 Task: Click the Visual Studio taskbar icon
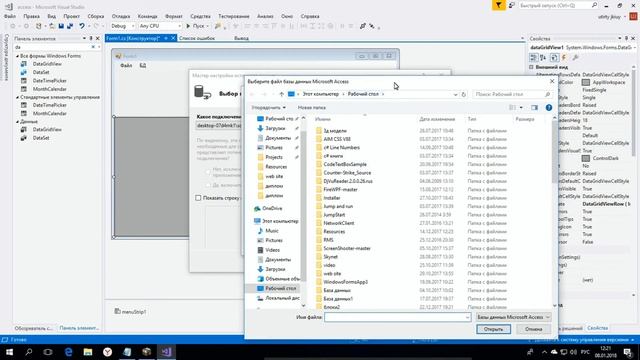click(x=166, y=352)
